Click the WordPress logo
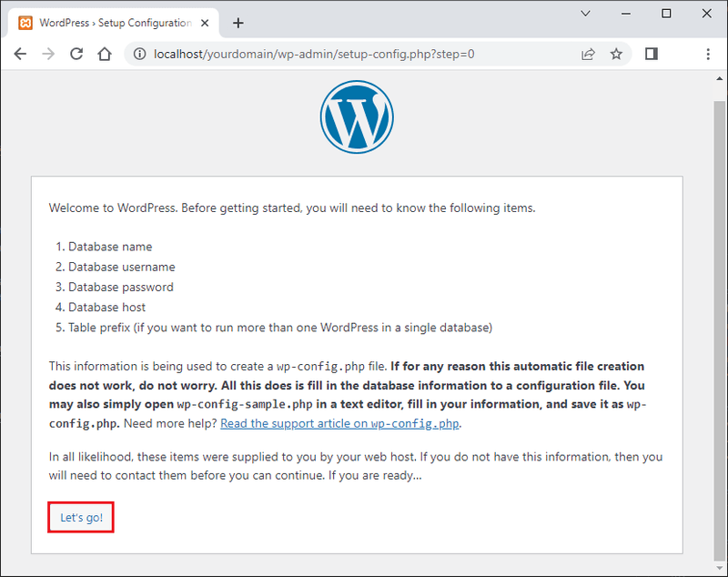This screenshot has height=577, width=728. [357, 116]
